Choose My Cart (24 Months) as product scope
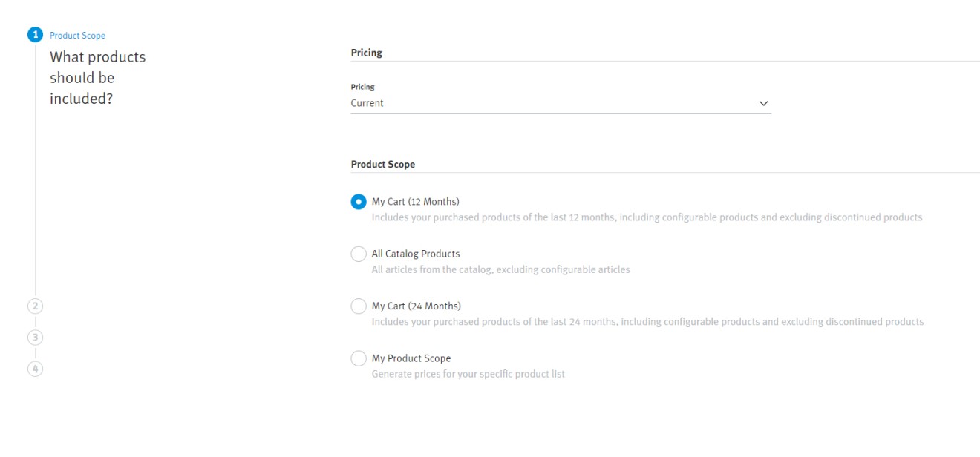This screenshot has height=457, width=980. point(357,306)
